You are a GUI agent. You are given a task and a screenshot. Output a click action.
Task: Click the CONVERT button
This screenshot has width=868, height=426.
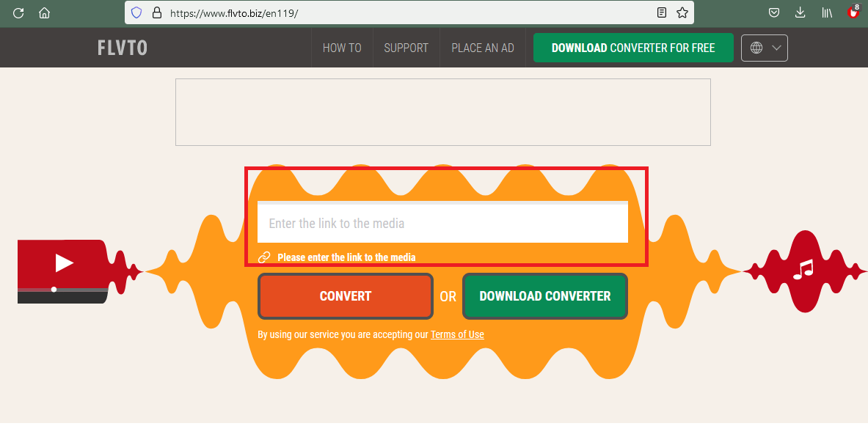(345, 295)
